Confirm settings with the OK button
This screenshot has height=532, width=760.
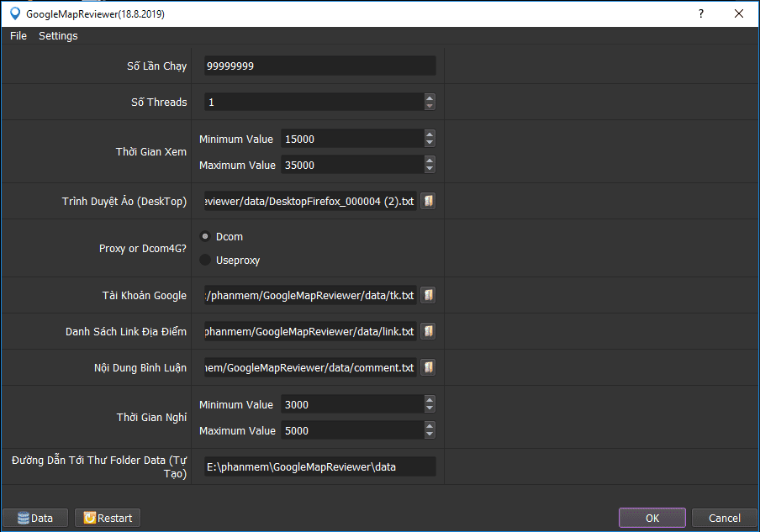tap(652, 518)
